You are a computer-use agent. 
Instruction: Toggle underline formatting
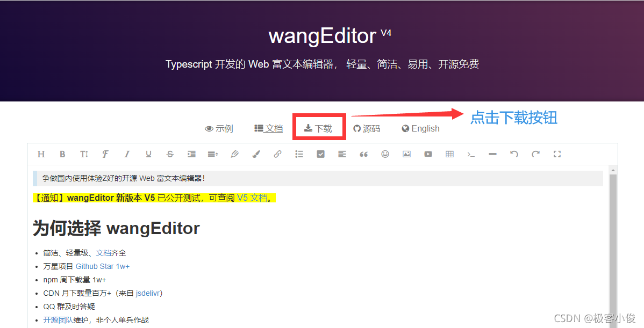(148, 154)
